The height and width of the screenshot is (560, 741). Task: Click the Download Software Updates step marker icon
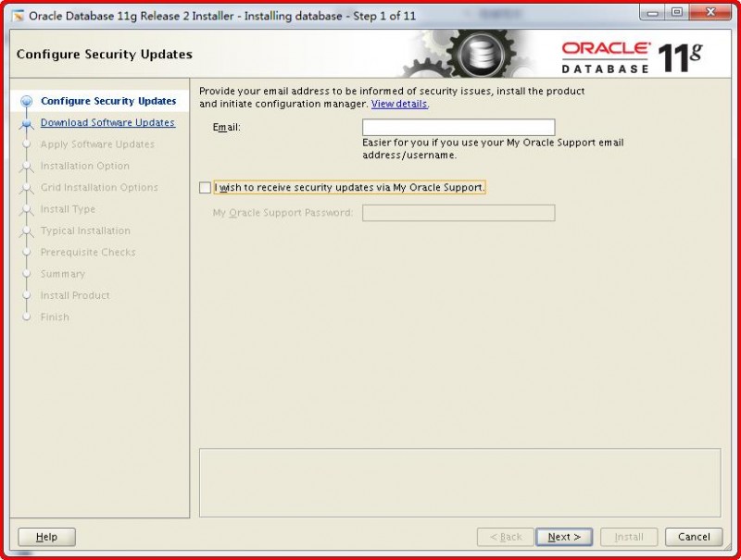pos(27,122)
